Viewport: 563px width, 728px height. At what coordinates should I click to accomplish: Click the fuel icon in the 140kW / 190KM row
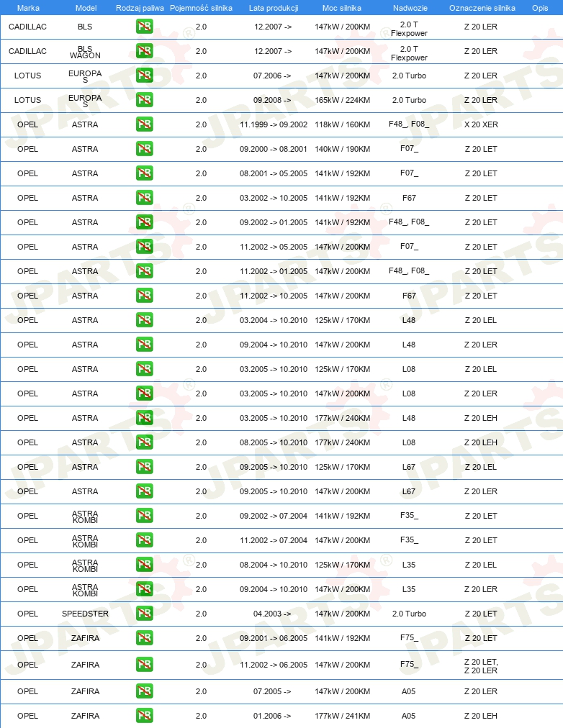pyautogui.click(x=145, y=149)
